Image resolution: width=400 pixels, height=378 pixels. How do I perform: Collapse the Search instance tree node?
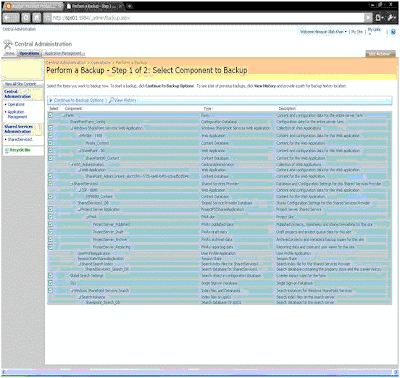click(79, 297)
